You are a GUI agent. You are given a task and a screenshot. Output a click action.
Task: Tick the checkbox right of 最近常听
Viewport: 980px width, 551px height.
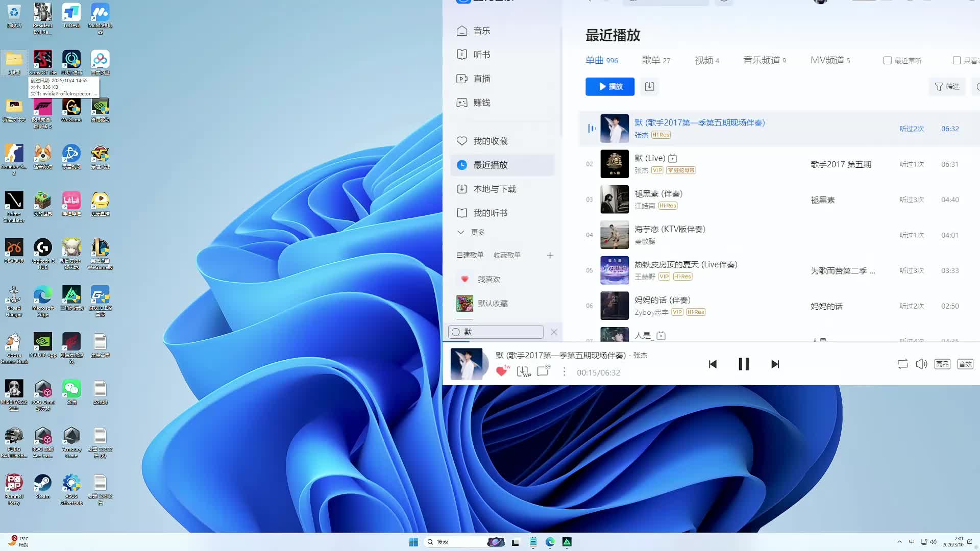click(x=957, y=61)
